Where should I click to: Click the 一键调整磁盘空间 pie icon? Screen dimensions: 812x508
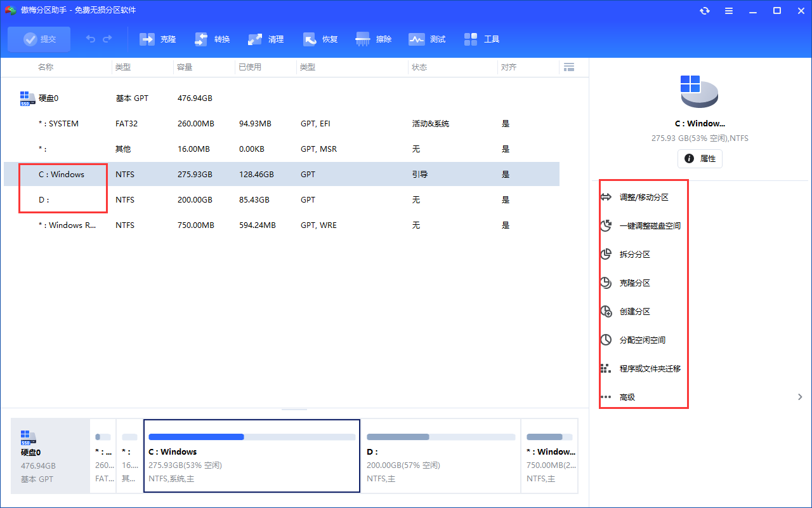pos(606,225)
